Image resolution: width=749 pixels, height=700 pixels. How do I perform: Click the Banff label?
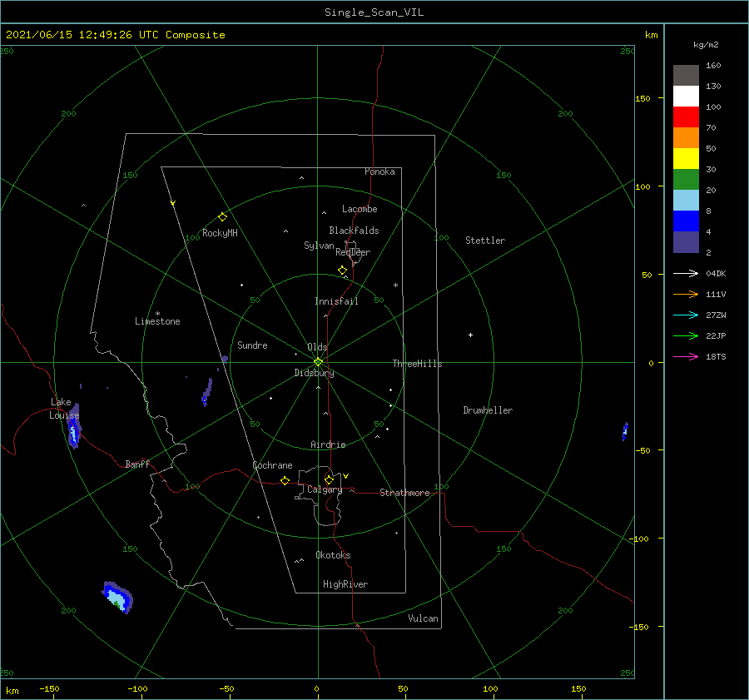click(x=137, y=464)
